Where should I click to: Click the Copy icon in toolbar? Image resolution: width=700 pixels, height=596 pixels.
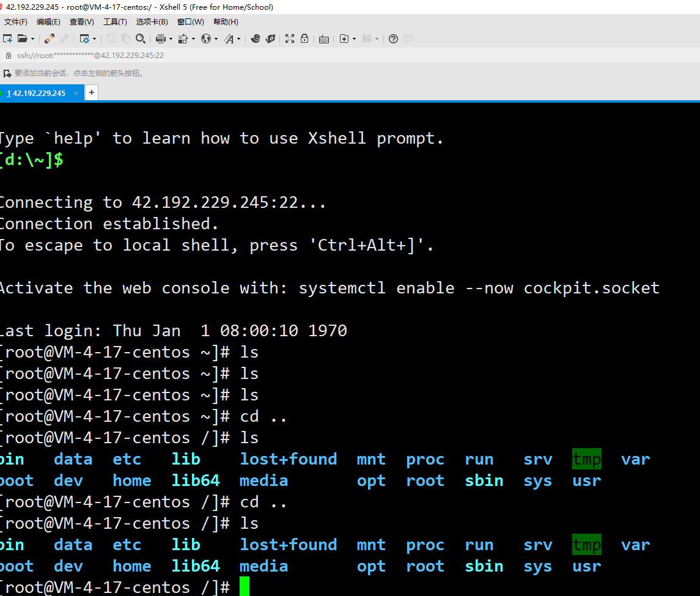tap(112, 39)
